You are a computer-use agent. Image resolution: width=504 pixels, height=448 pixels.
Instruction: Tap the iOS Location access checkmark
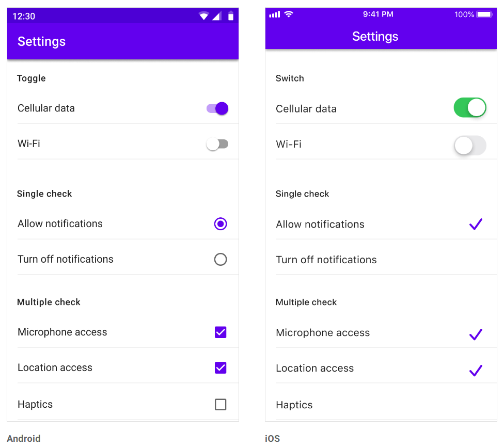coord(476,370)
